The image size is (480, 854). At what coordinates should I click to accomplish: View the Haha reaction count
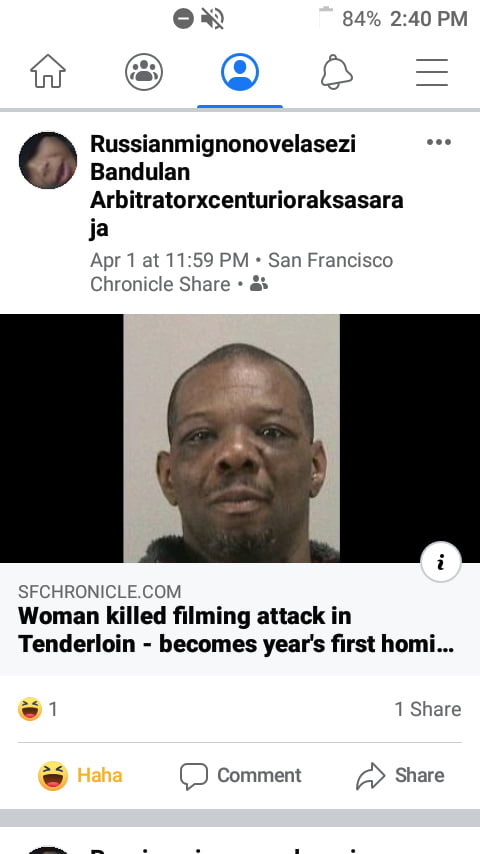pos(38,709)
